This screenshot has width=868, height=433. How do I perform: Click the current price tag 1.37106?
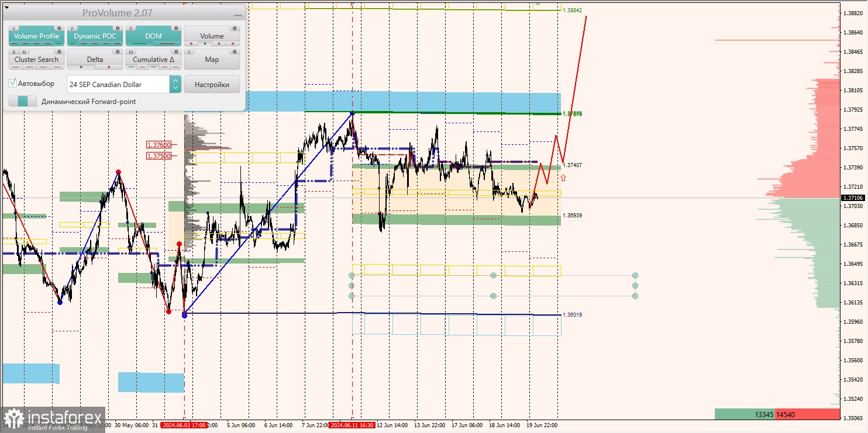click(854, 198)
